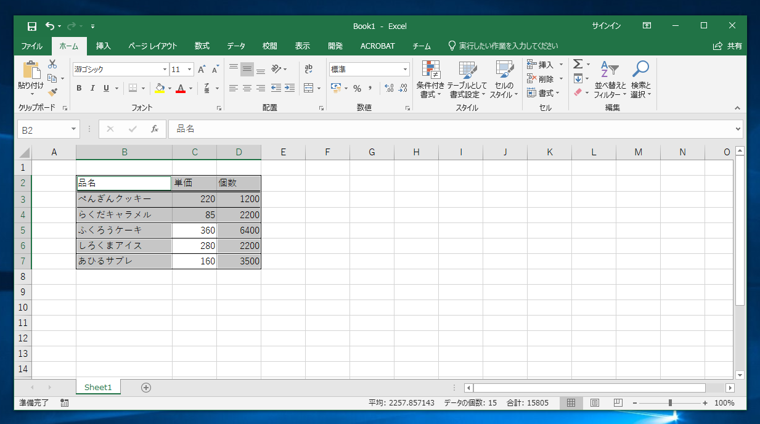The image size is (760, 424).
Task: Toggle underline formatting
Action: pyautogui.click(x=106, y=88)
